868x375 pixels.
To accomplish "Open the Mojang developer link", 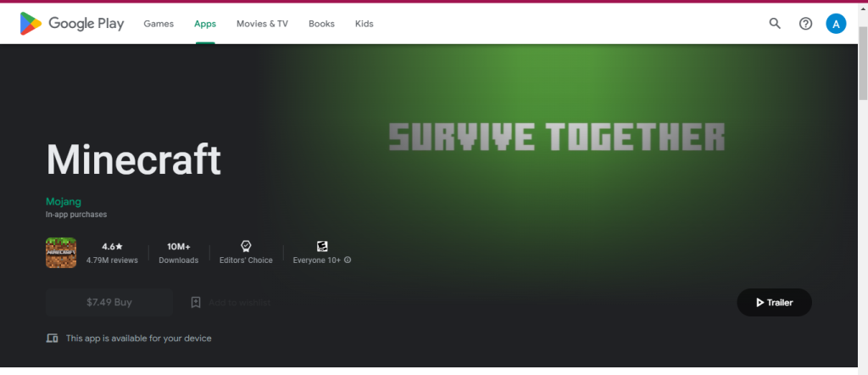I will (x=63, y=202).
